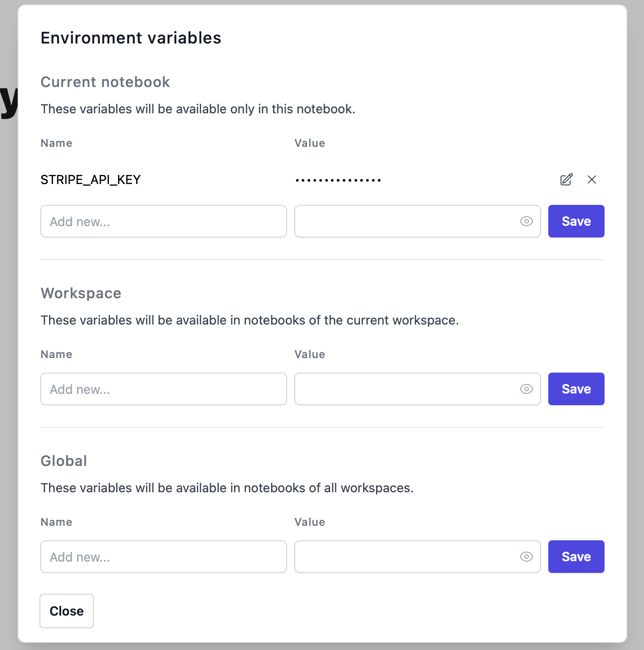Toggle value visibility for the Workspace input
This screenshot has height=650, width=644.
[526, 389]
